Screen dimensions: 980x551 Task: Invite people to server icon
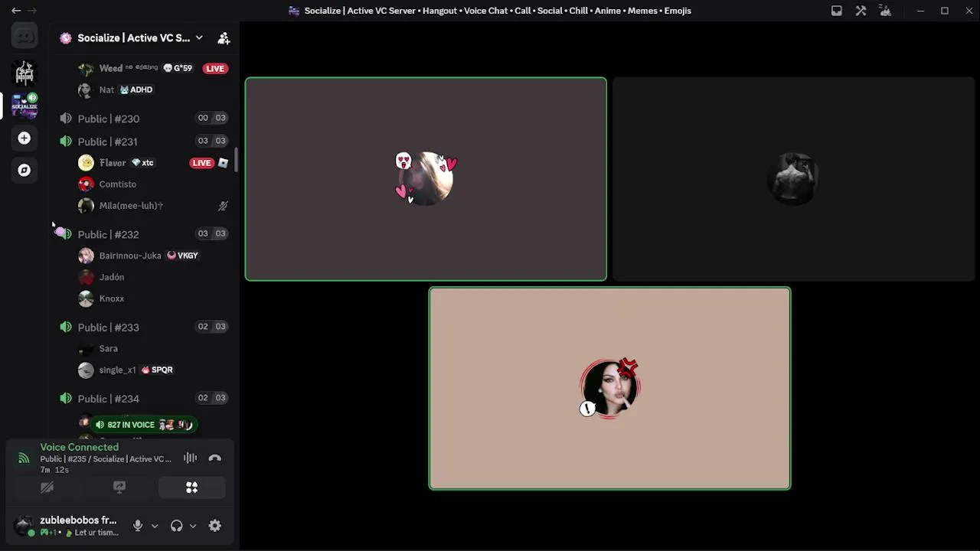pyautogui.click(x=224, y=38)
